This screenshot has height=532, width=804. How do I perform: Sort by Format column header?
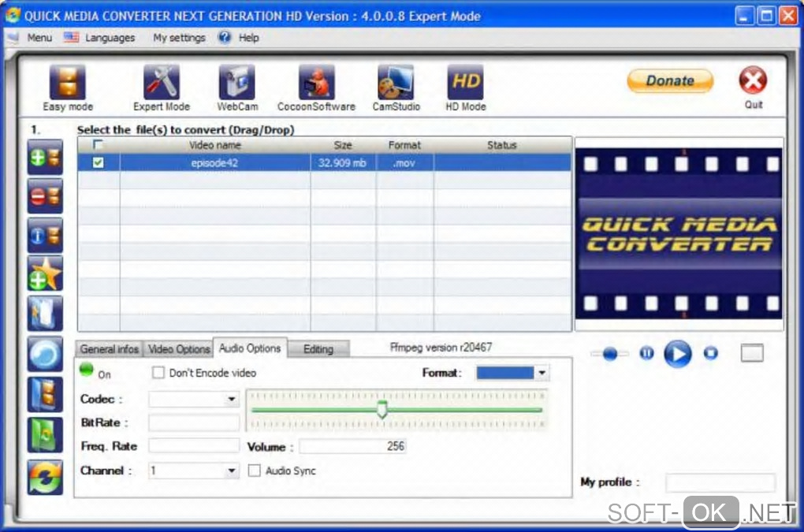click(404, 145)
